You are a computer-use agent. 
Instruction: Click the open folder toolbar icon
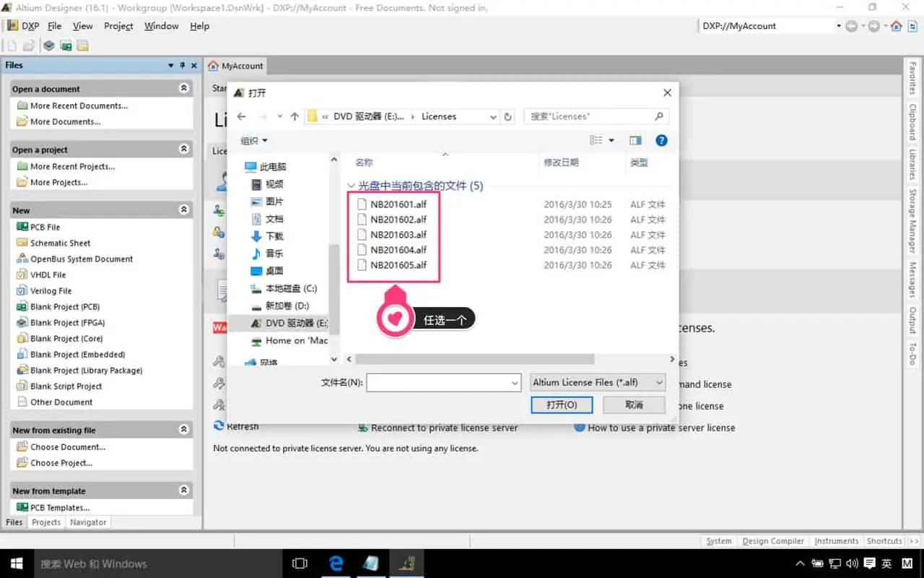[28, 46]
